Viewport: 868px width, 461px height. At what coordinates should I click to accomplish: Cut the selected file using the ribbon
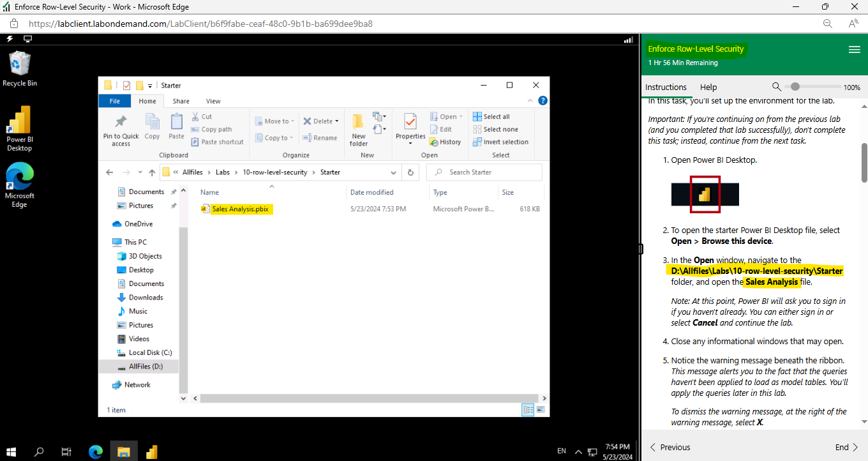205,116
